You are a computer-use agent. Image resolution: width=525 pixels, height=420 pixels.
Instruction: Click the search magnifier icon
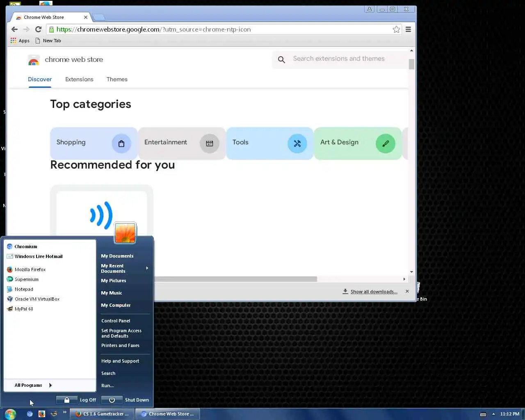tap(281, 60)
